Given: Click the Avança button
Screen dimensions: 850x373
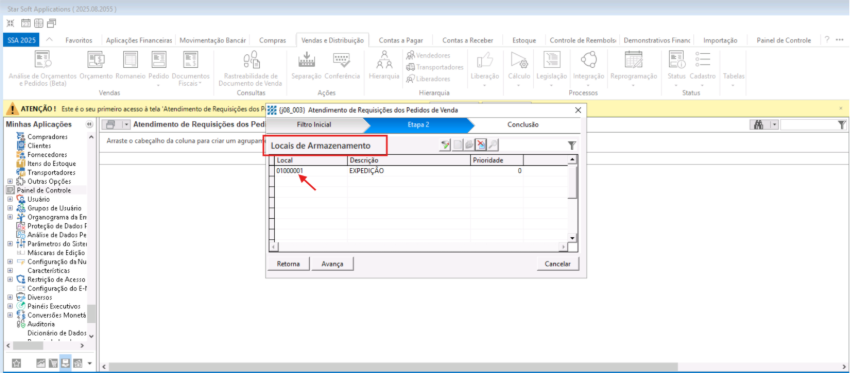Looking at the screenshot, I should [333, 263].
